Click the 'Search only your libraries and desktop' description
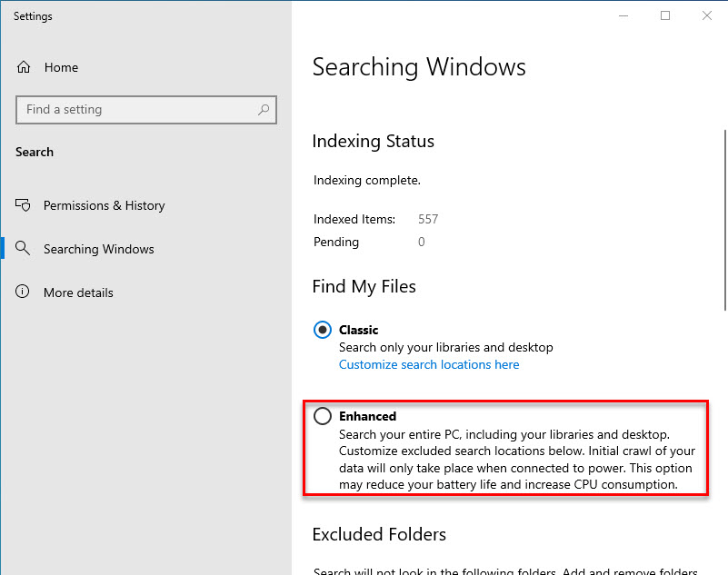The width and height of the screenshot is (728, 575). [x=445, y=348]
